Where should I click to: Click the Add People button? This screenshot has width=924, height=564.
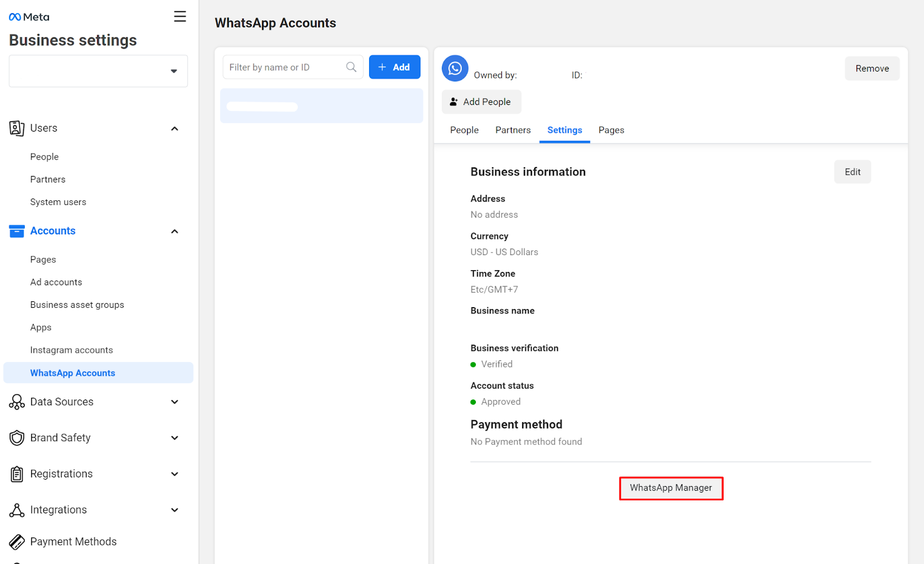(x=482, y=102)
